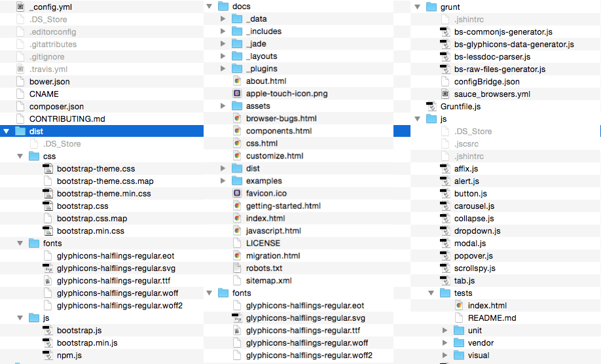Click the README.md file icon
The height and width of the screenshot is (364, 601).
pos(459,318)
